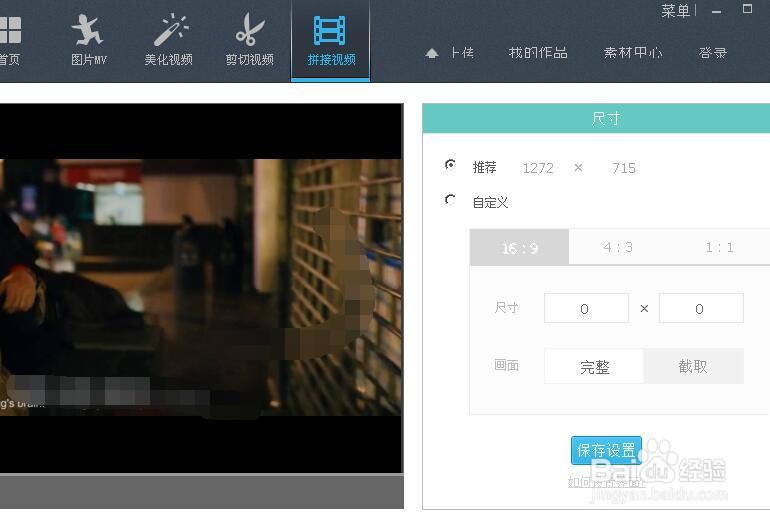Choose the 16:9 aspect ratio tab
Viewport: 770px width, 521px height.
pos(520,247)
